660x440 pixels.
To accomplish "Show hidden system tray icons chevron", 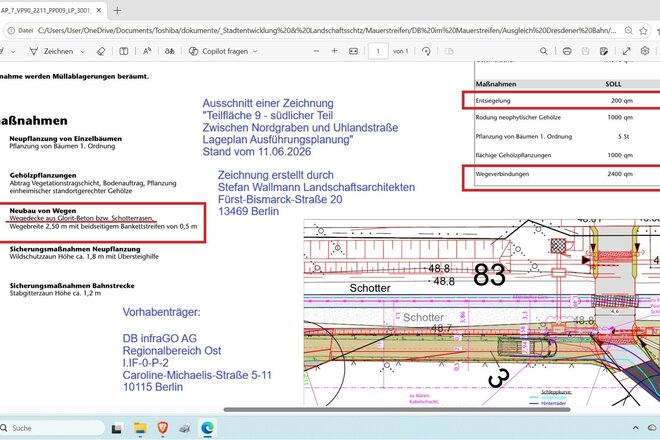I will point(636,428).
